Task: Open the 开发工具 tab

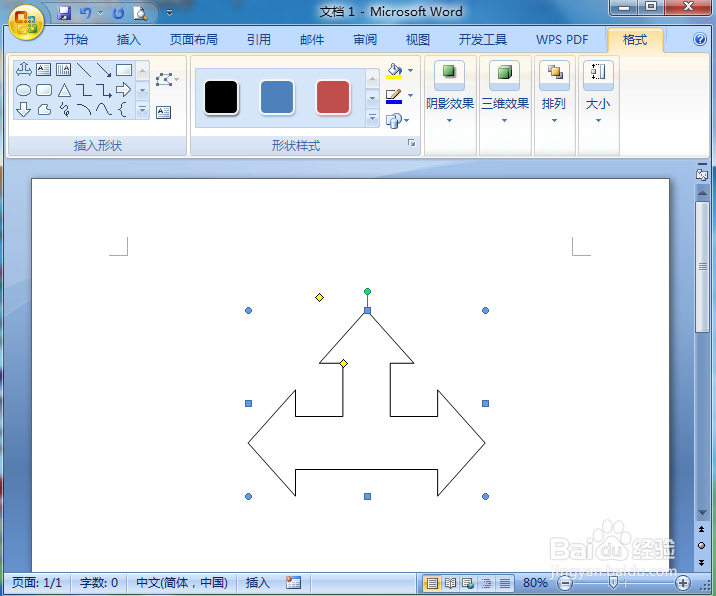Action: (483, 40)
